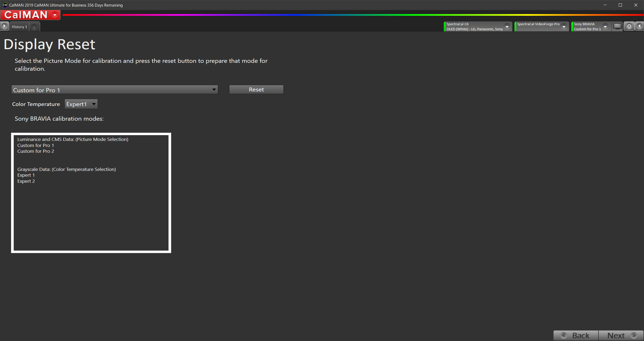Click the CalMAN app icon in title bar

(x=5, y=5)
